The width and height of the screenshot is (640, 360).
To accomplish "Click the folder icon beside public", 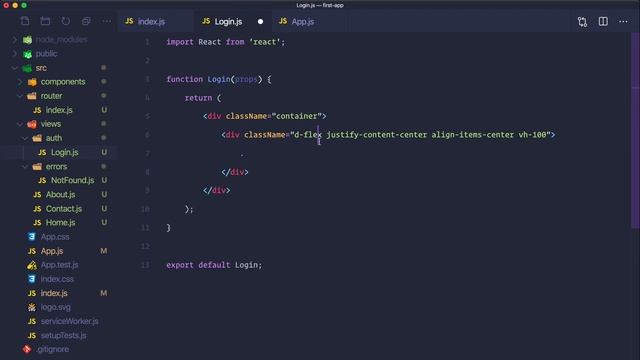I will (27, 53).
